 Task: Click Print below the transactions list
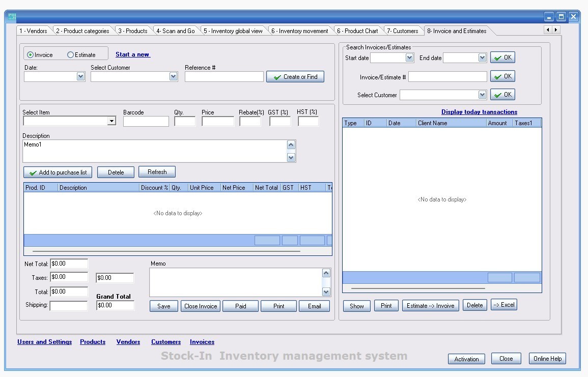pos(386,306)
